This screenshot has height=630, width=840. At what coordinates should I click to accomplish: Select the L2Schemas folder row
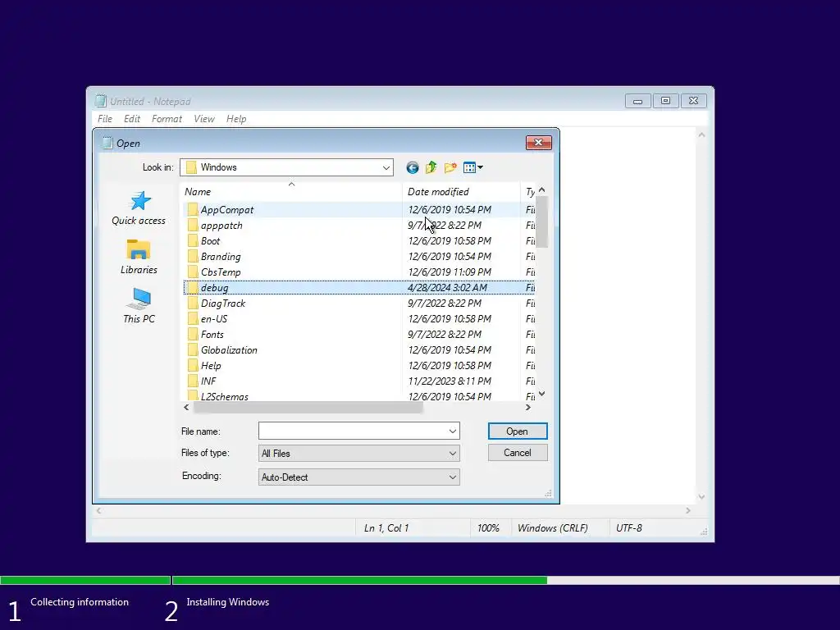(358, 396)
